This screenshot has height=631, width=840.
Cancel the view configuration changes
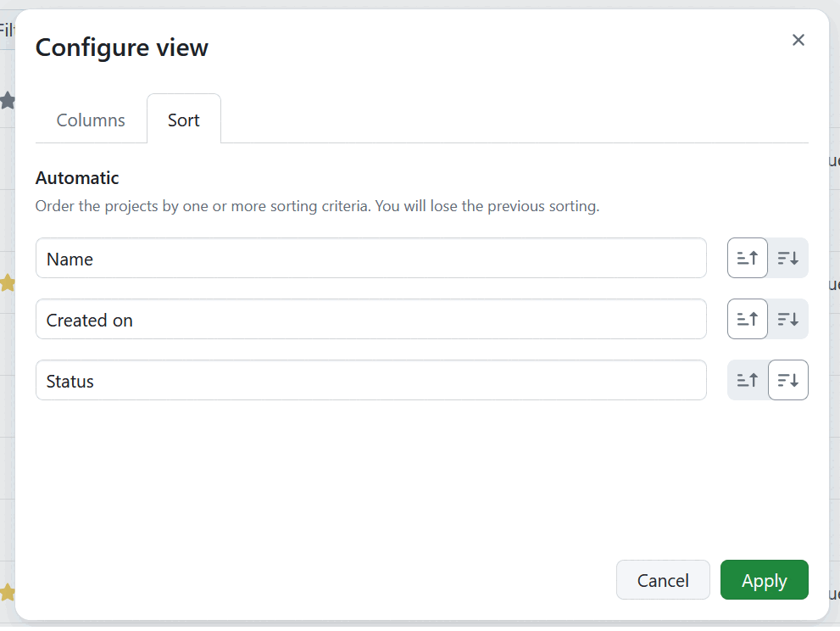point(663,580)
